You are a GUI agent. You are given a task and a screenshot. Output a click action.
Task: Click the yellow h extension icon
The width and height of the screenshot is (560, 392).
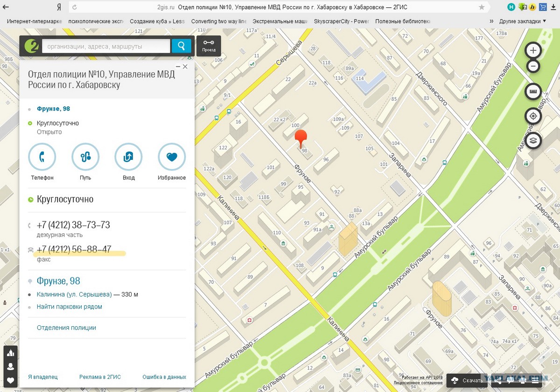tap(532, 7)
